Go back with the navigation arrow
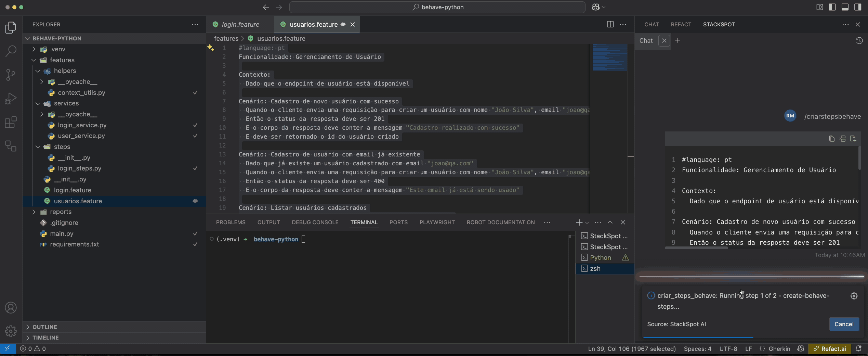868x356 pixels. 266,7
